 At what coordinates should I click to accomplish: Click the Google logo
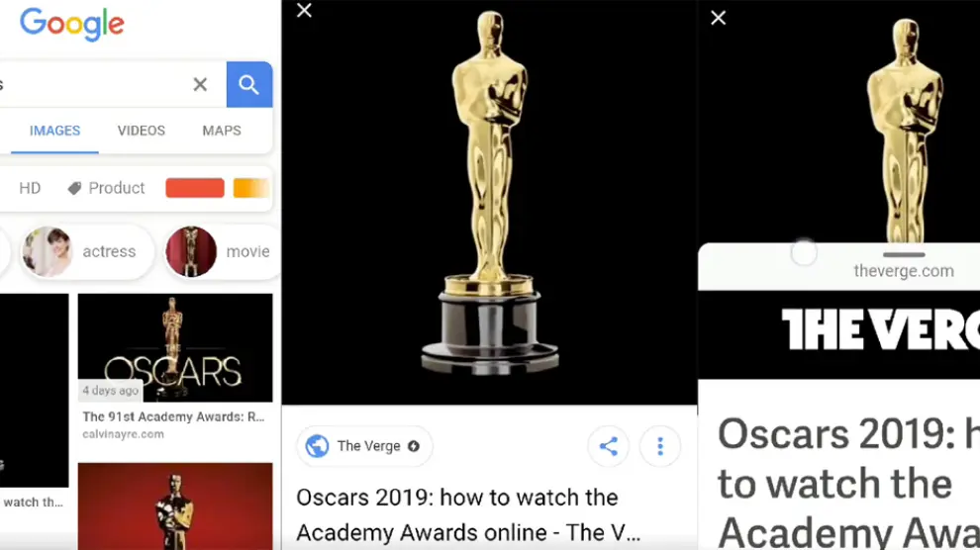coord(72,25)
